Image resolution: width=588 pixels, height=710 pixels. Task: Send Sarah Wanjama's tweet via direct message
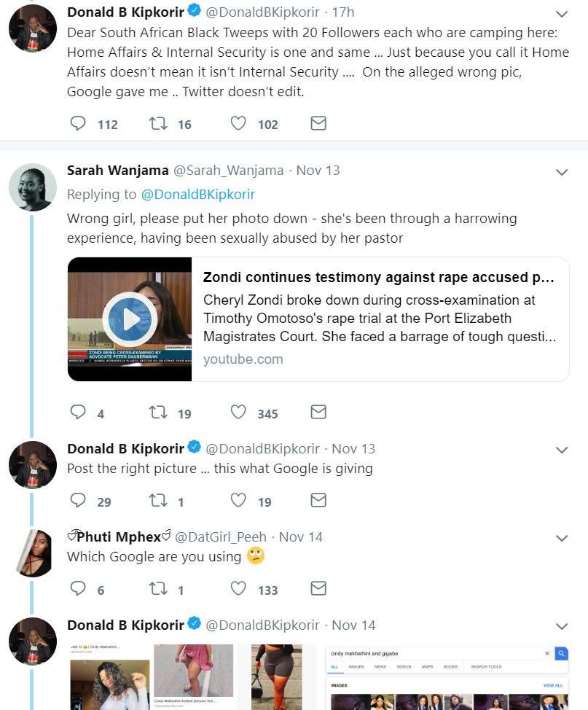318,413
